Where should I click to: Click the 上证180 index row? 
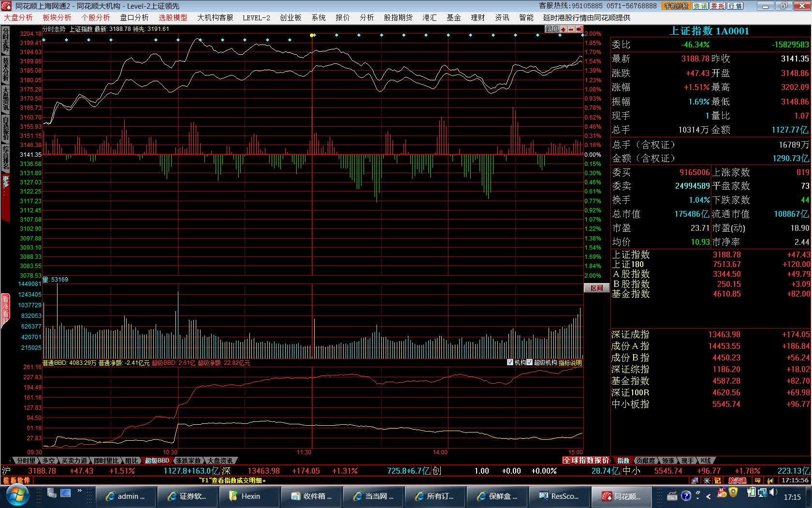coord(710,264)
